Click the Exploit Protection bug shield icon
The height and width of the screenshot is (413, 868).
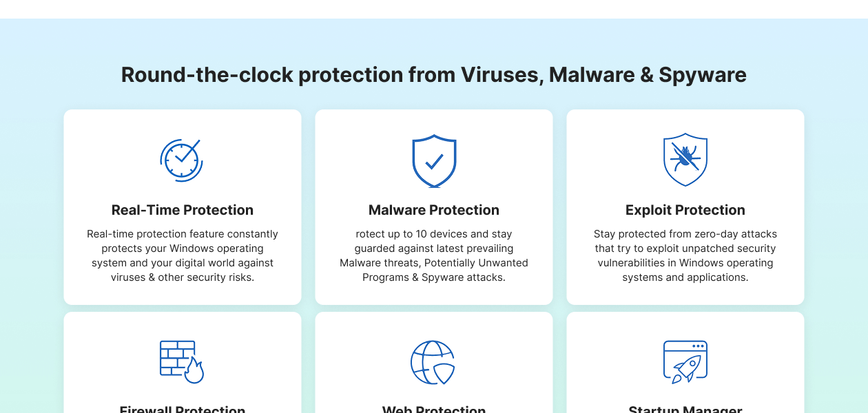click(685, 160)
